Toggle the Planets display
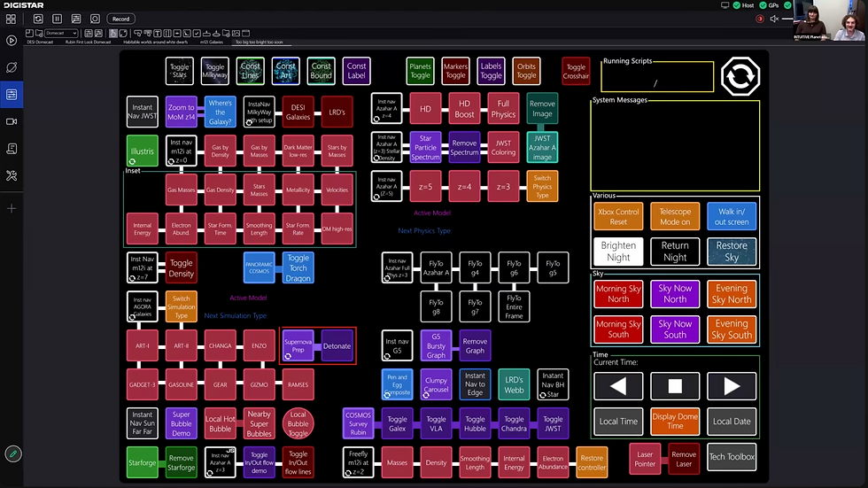 [420, 71]
